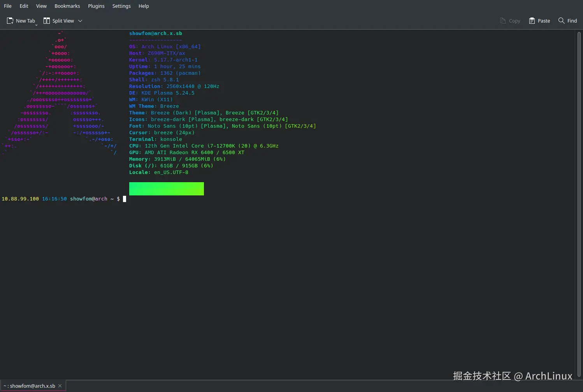This screenshot has width=583, height=392.
Task: Click the showfom@arch prompt text
Action: [x=89, y=199]
